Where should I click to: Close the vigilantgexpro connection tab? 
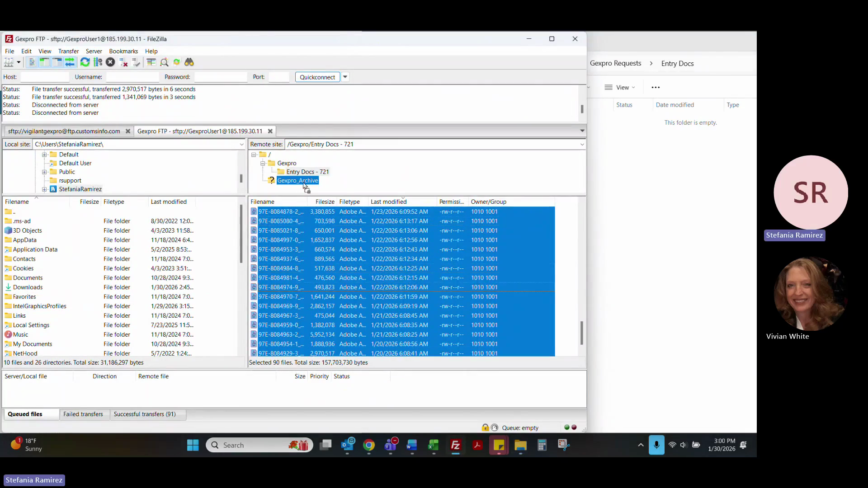pyautogui.click(x=128, y=131)
